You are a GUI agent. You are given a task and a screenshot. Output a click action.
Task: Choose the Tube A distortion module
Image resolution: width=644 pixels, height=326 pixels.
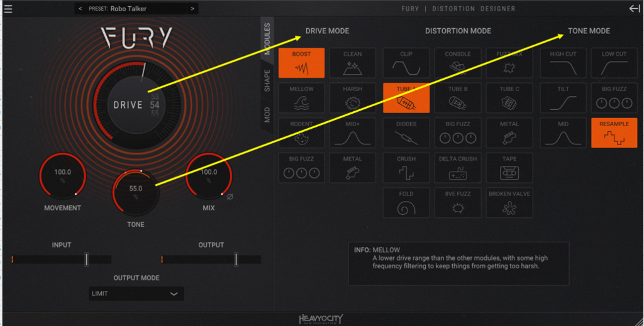406,98
